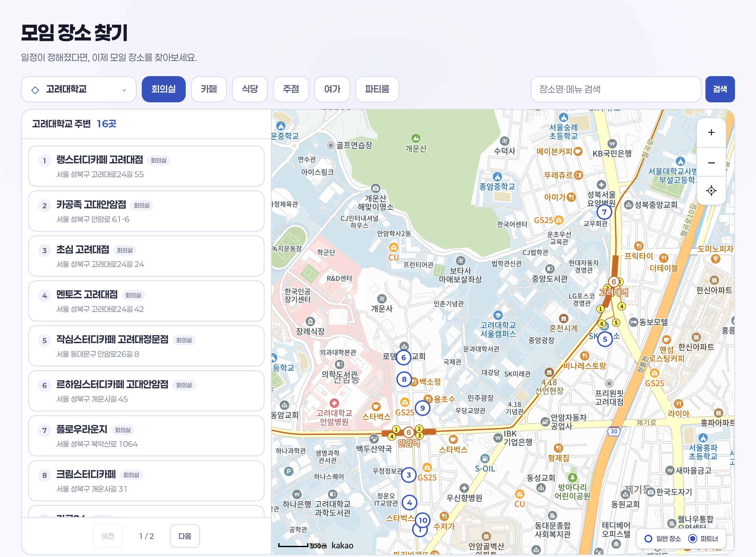Zoom out the map with the minus icon
Viewport: 756px width, 557px height.
click(x=711, y=163)
